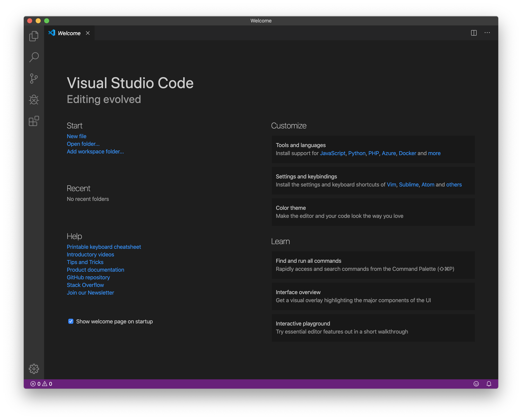The height and width of the screenshot is (420, 522).
Task: Click the 'others' keybindings link
Action: click(x=454, y=185)
